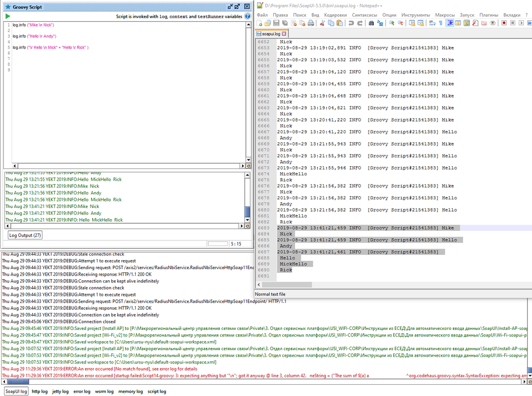Click the Log Output (27) button
532x396 pixels.
26,235
